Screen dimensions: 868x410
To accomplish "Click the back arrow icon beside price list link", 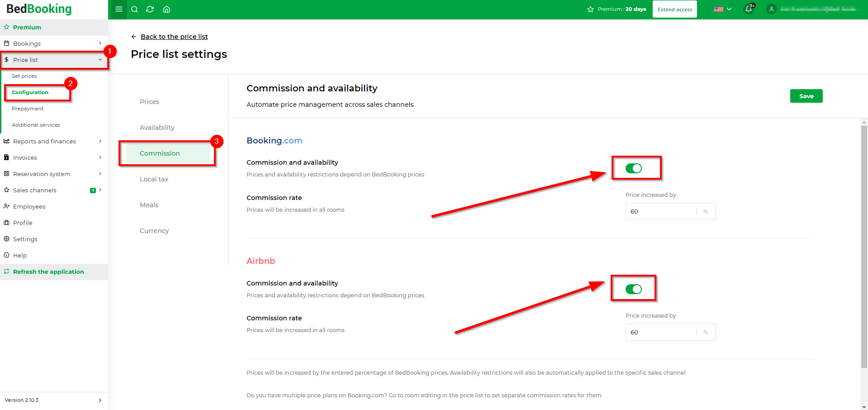I will tap(133, 37).
